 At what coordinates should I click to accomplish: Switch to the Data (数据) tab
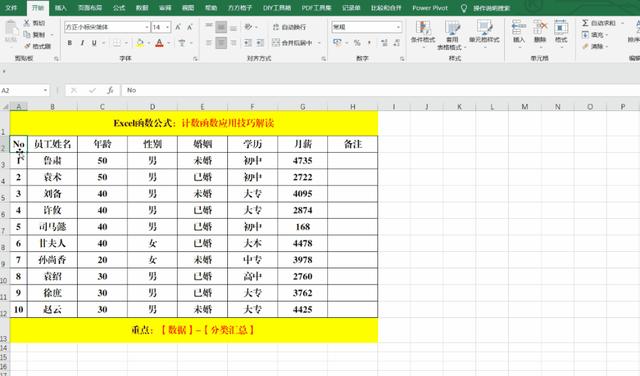click(x=142, y=8)
